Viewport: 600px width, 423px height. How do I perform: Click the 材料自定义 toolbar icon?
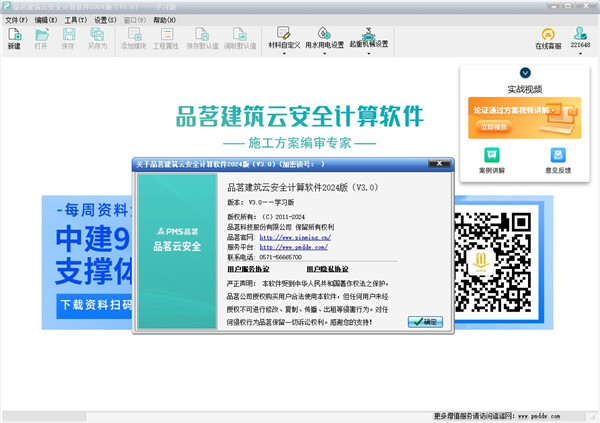click(x=283, y=39)
